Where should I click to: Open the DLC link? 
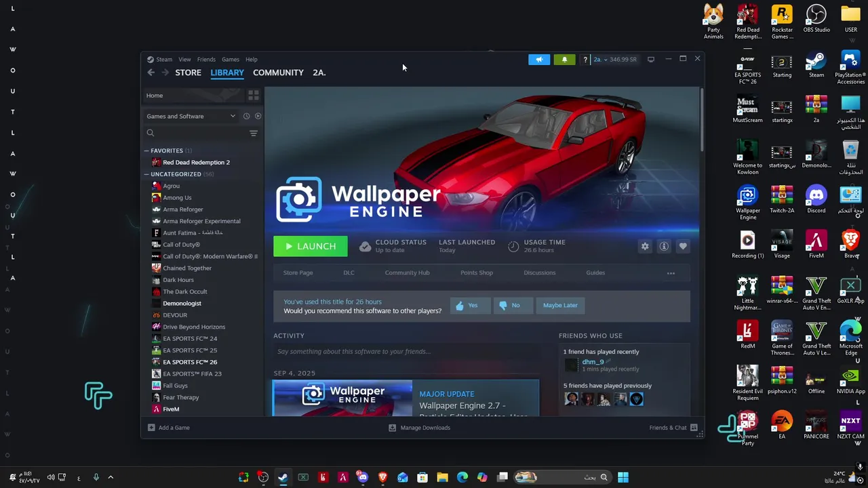349,273
